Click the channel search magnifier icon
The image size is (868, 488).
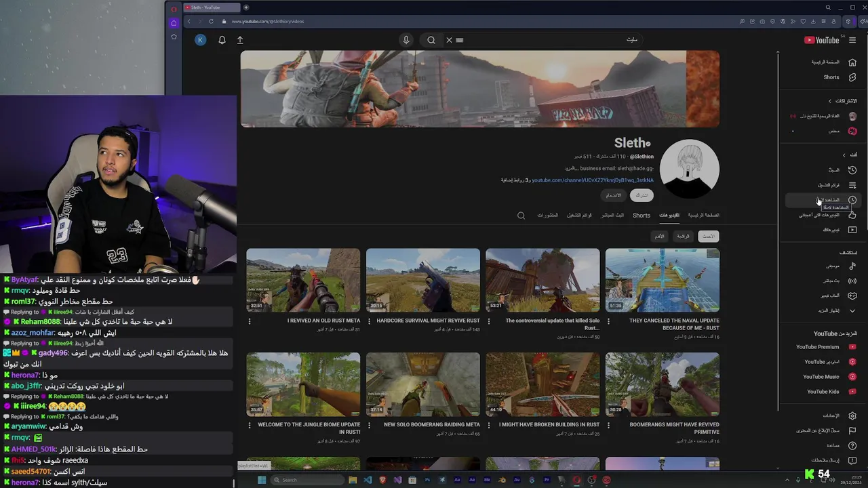pyautogui.click(x=521, y=216)
